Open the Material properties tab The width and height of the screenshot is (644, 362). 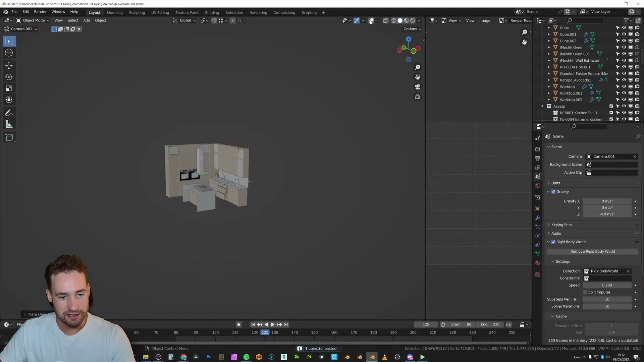538,263
